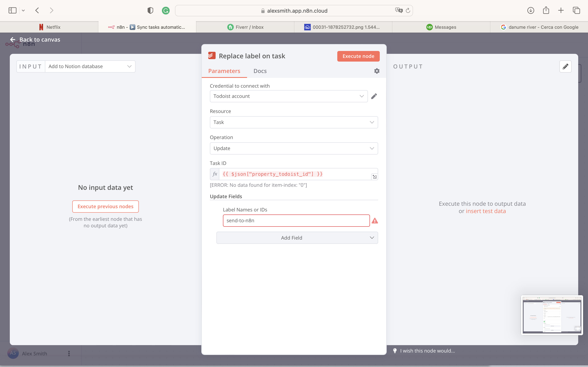Open Safari downloads icon
Viewport: 588px width, 367px height.
pyautogui.click(x=530, y=10)
